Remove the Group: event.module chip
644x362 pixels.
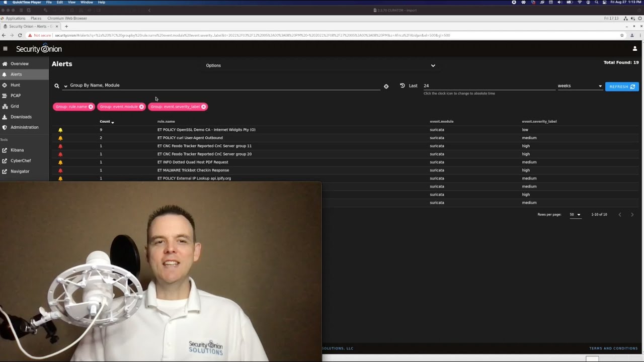coord(141,107)
